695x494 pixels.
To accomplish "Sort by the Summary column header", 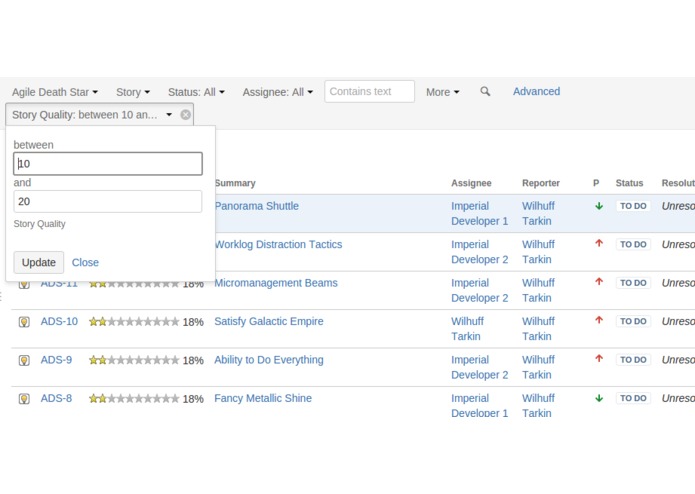I will (235, 183).
